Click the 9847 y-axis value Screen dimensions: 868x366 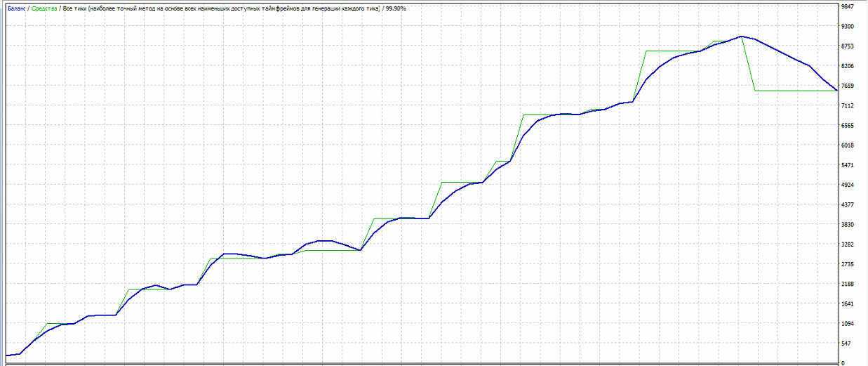pos(847,7)
